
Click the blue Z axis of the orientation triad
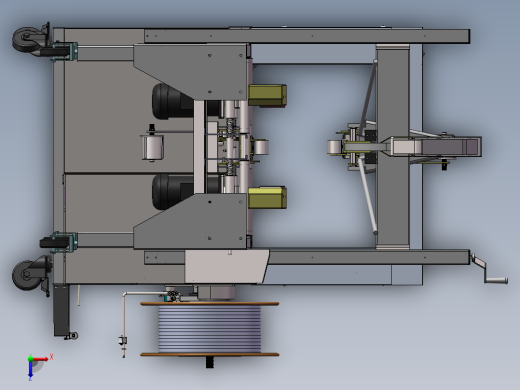[30, 369]
